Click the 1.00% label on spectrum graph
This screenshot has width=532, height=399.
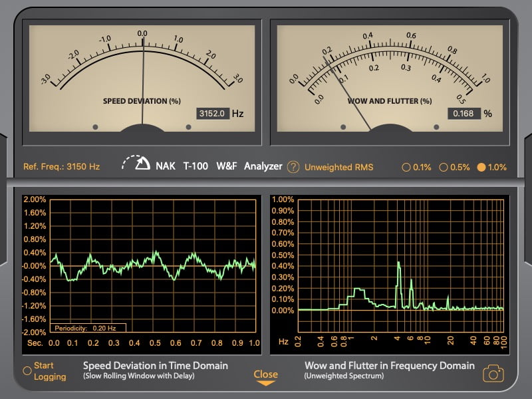pos(283,199)
